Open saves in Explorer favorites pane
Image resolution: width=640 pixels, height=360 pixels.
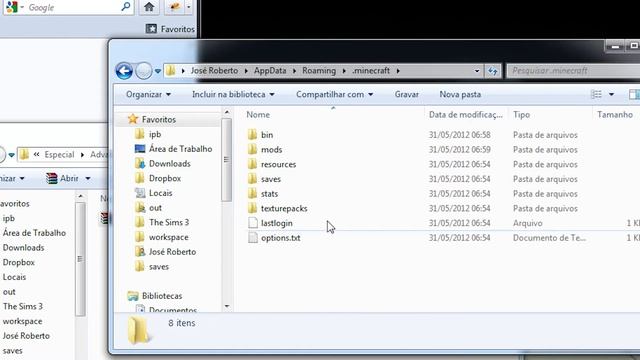pos(158,267)
